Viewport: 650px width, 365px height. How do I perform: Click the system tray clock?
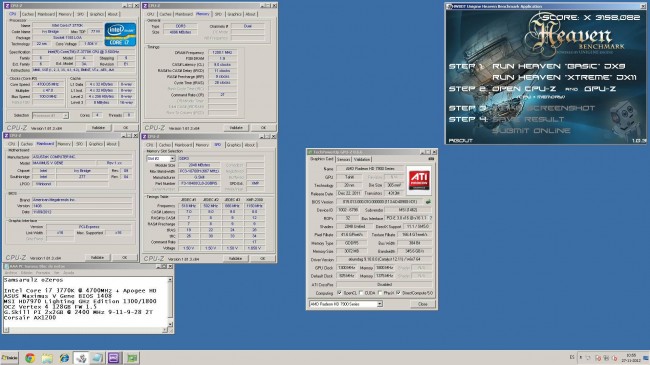[x=631, y=358]
